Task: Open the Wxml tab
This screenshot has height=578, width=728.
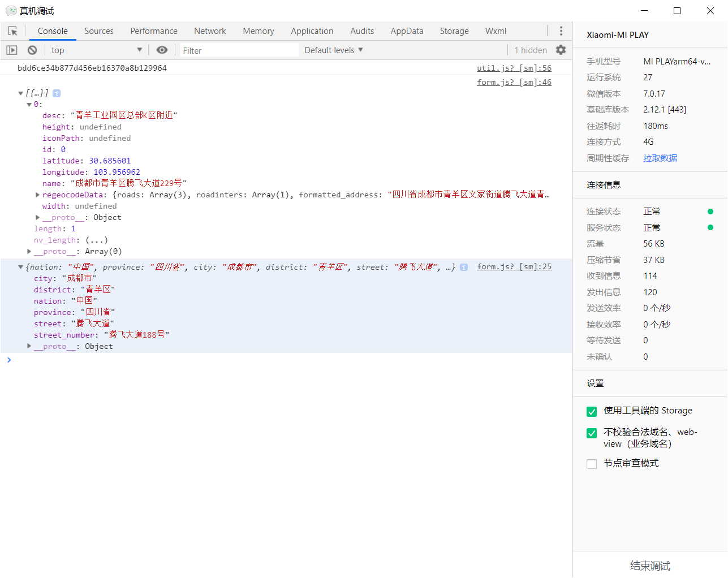Action: (496, 31)
